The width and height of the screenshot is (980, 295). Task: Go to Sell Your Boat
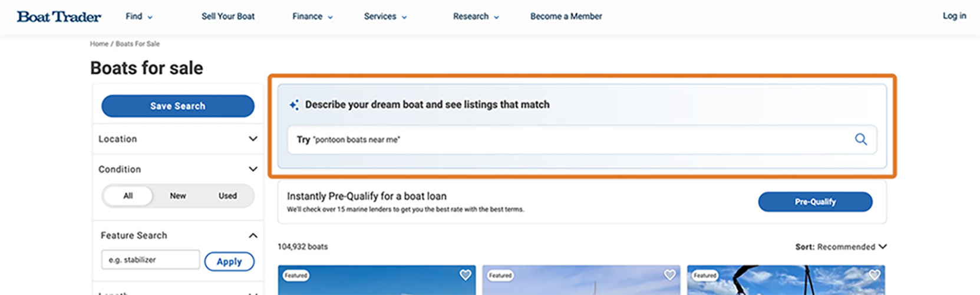click(228, 17)
